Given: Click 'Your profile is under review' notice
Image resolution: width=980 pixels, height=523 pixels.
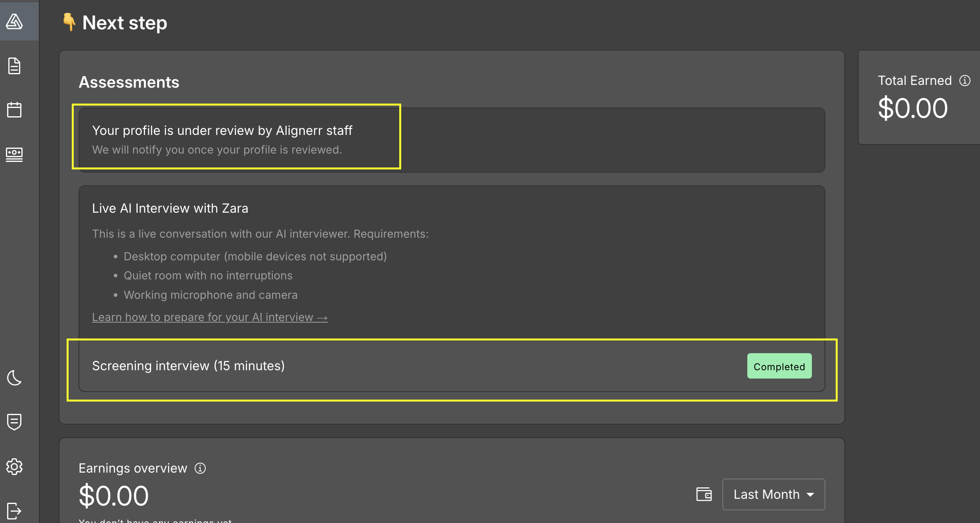Looking at the screenshot, I should pos(452,140).
